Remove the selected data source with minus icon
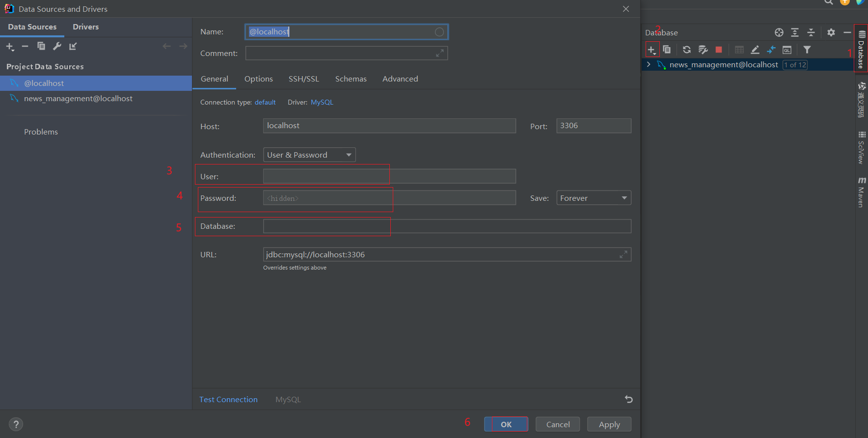This screenshot has width=868, height=438. click(x=25, y=46)
